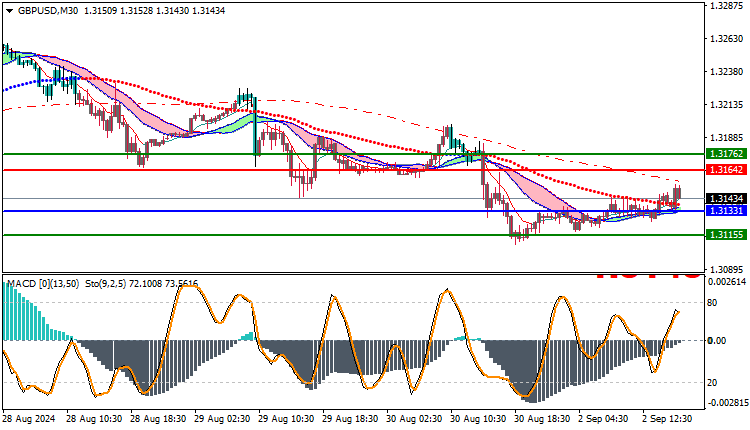750x430 pixels.
Task: Click the 29 Aug 02:30 time label
Action: tap(222, 419)
